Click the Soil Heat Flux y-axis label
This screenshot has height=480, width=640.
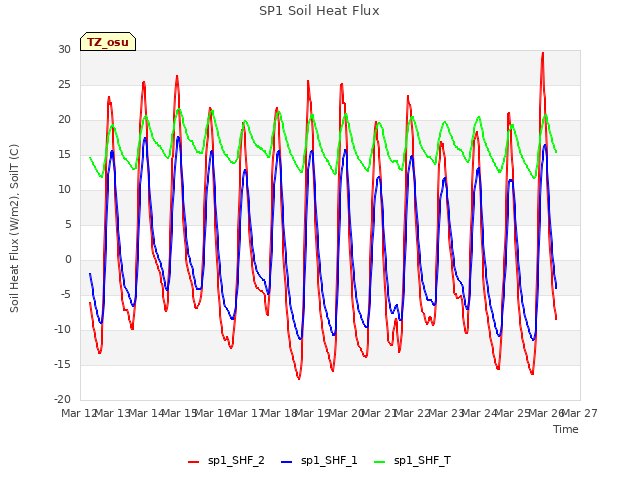point(14,229)
